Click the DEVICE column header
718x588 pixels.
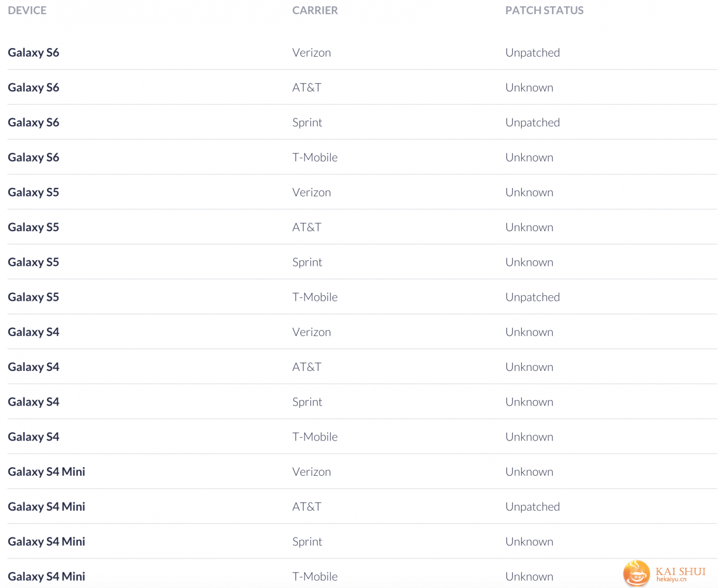tap(27, 10)
